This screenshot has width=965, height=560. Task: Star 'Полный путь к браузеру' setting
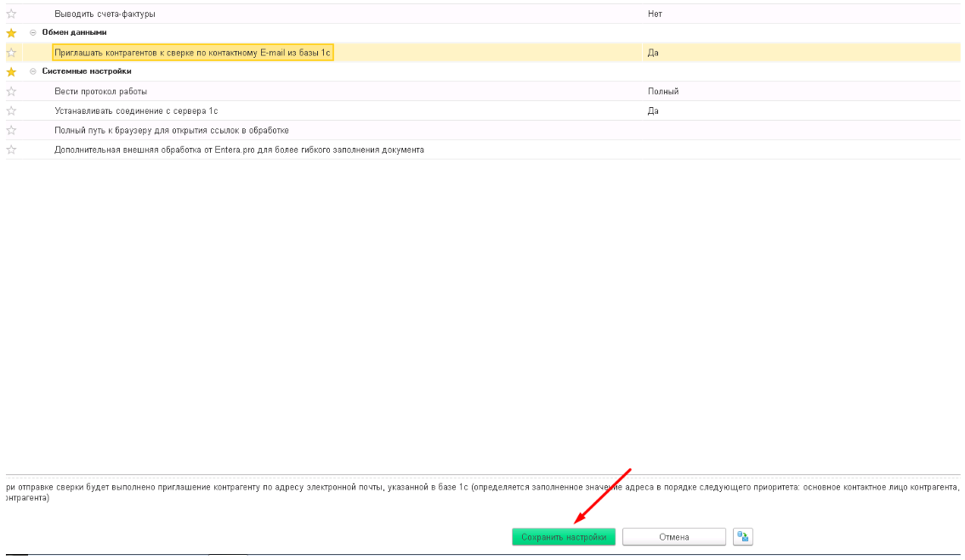[x=11, y=131]
